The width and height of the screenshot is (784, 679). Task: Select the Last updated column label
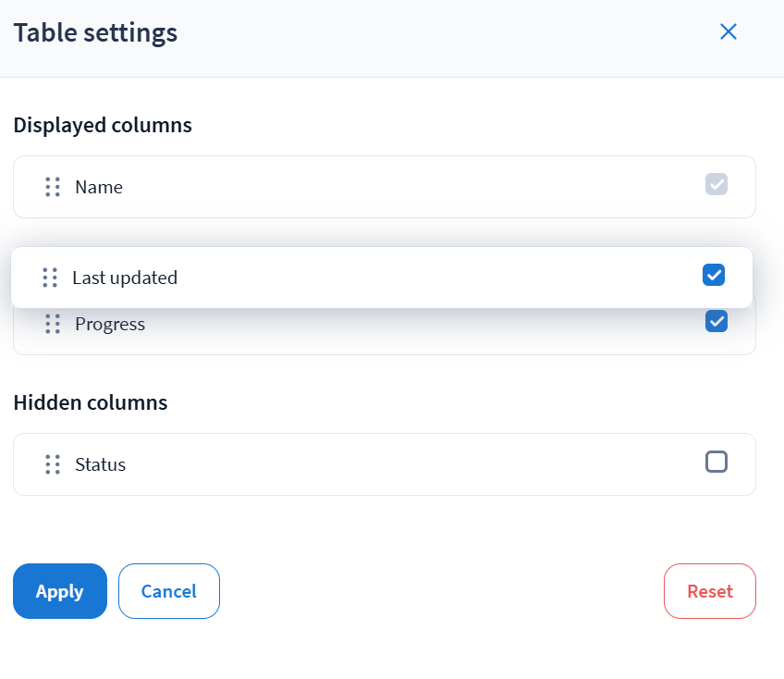125,278
